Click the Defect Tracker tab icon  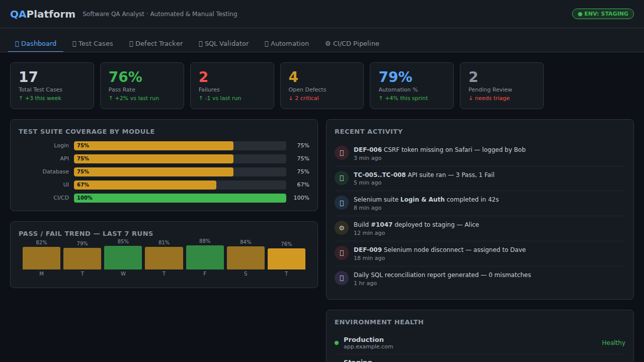click(132, 43)
